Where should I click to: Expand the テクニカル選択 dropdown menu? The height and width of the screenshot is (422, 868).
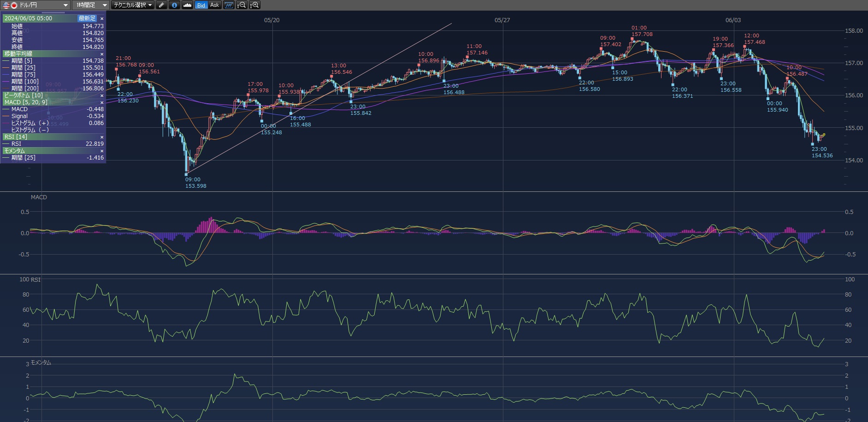tap(133, 5)
